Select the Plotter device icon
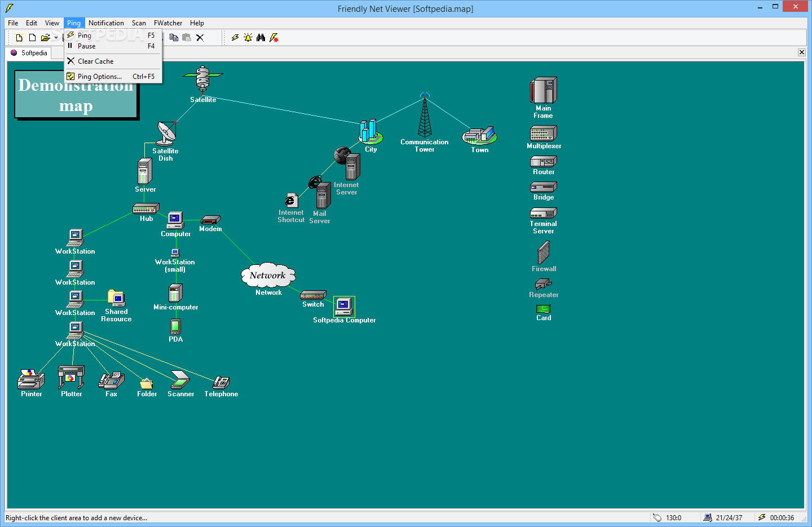 [x=71, y=377]
